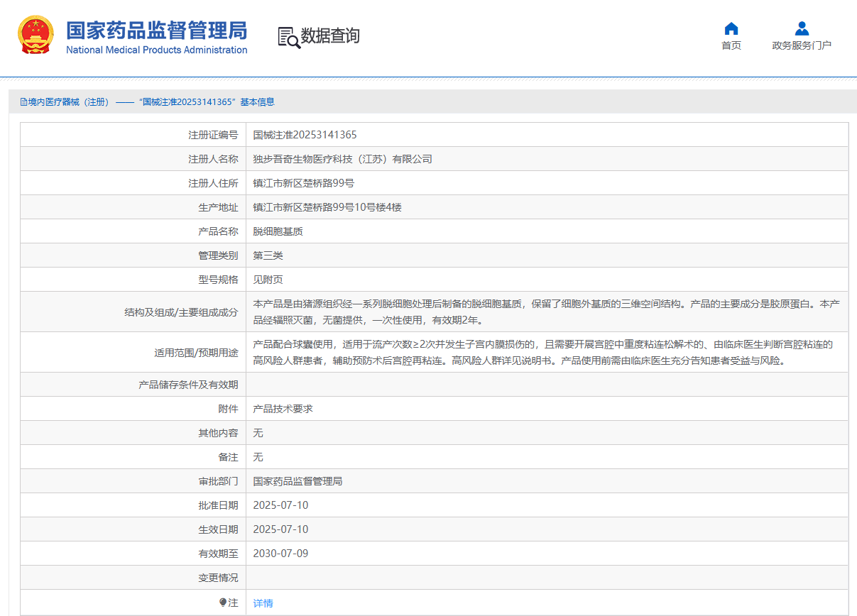
Task: Click the document icon in the breadcrumb bar
Action: coord(23,102)
